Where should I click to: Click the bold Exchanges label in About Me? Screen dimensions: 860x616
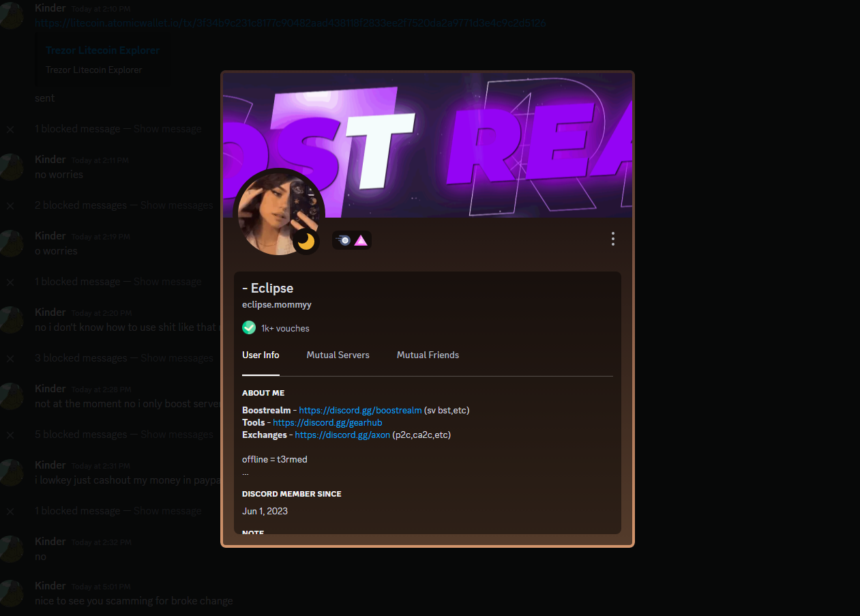[265, 435]
